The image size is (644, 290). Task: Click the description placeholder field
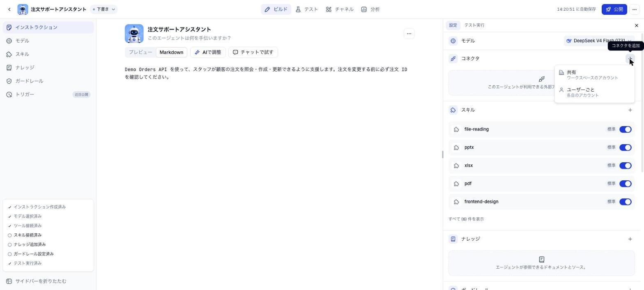coord(189,38)
